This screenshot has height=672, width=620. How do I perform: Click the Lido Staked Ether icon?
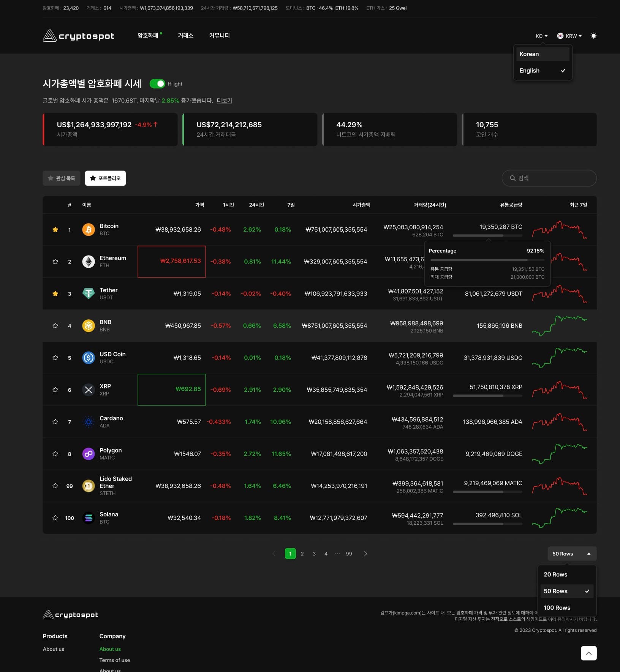click(89, 486)
